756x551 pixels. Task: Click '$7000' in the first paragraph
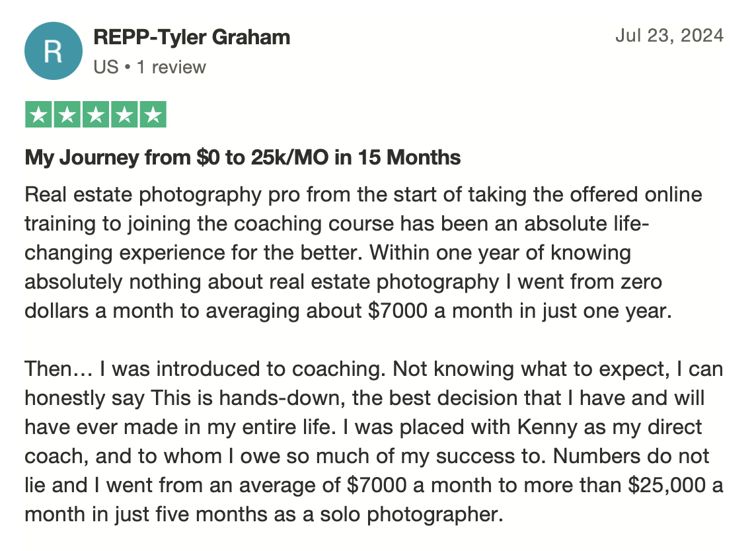coord(397,311)
